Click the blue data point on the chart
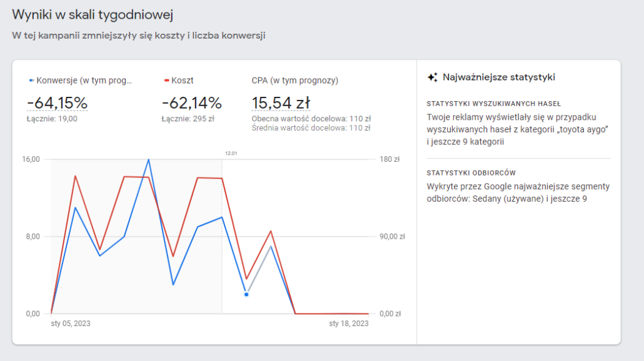 coord(246,295)
